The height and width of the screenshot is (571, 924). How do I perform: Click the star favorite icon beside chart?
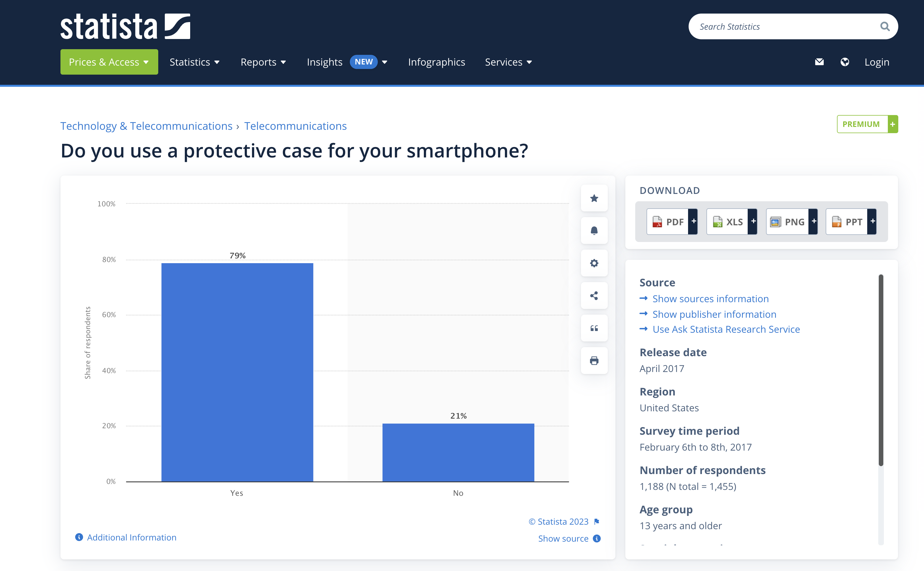click(x=594, y=198)
